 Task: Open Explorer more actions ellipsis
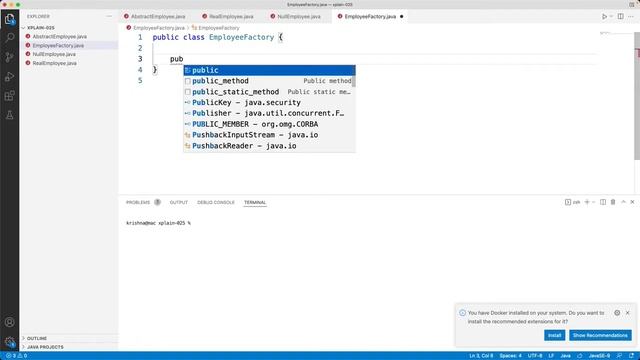pyautogui.click(x=109, y=16)
